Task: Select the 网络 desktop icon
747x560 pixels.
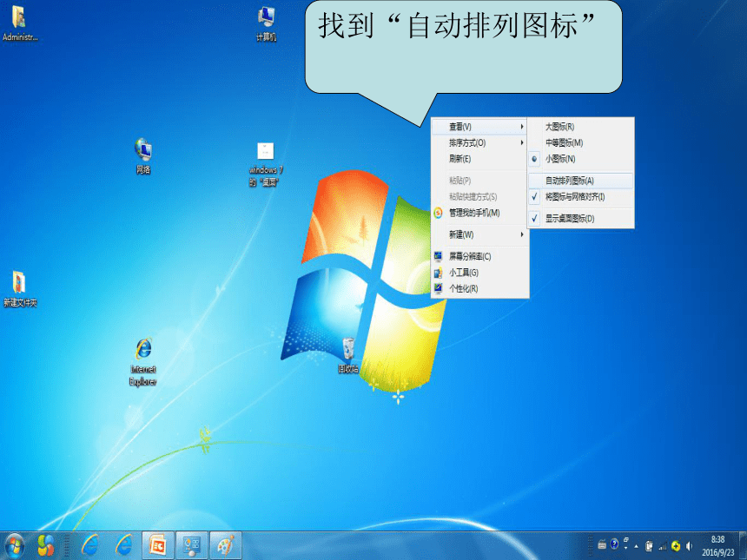Action: (x=143, y=155)
